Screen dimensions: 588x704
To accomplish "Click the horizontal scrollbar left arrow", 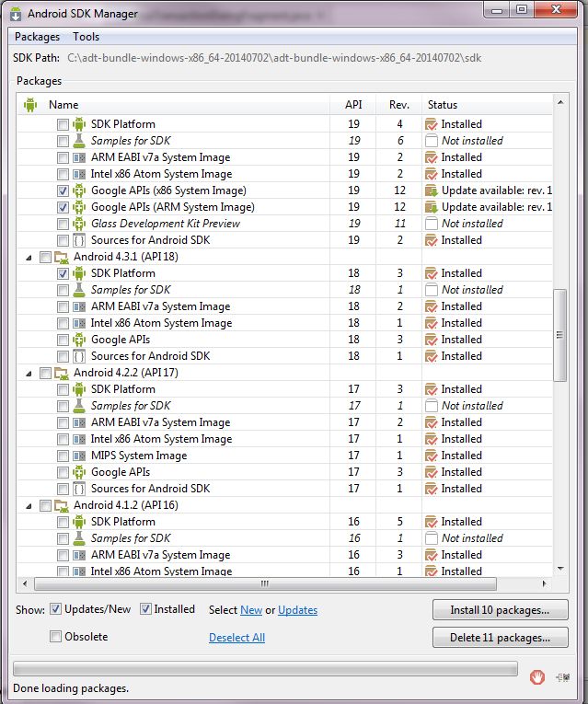I will [25, 583].
